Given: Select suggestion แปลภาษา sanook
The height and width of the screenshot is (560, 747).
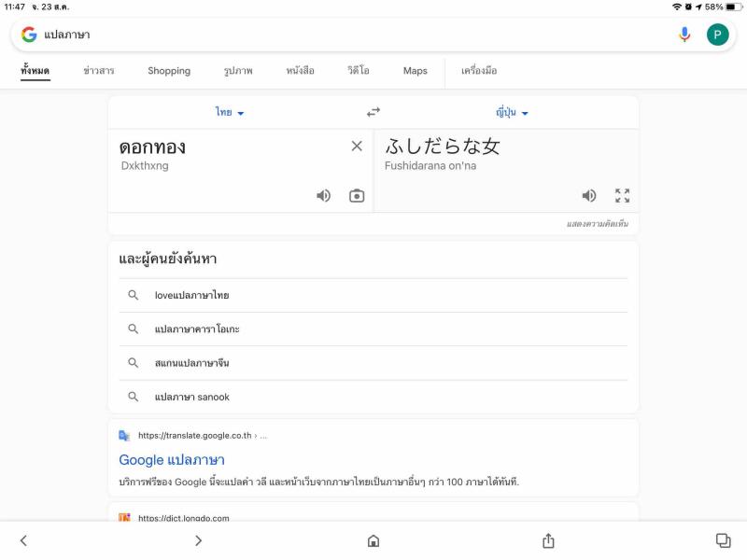Looking at the screenshot, I should click(192, 398).
